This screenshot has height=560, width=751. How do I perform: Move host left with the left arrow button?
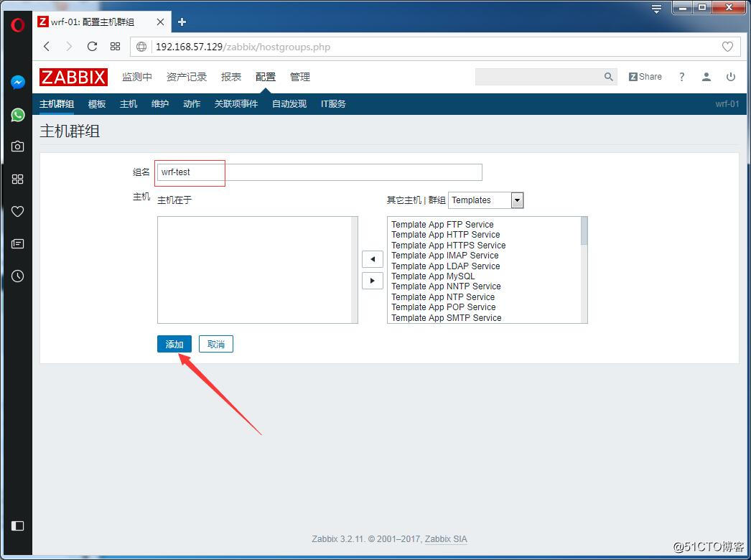tap(373, 259)
